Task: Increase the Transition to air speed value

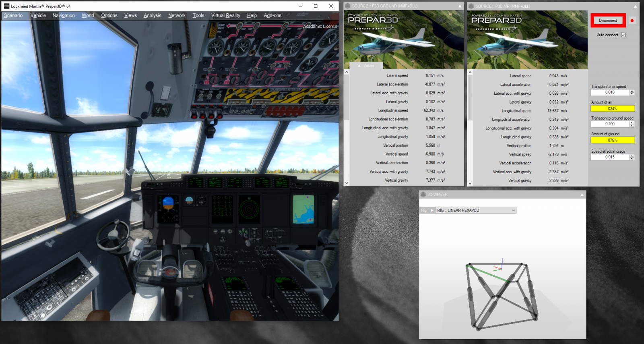Action: 632,91
